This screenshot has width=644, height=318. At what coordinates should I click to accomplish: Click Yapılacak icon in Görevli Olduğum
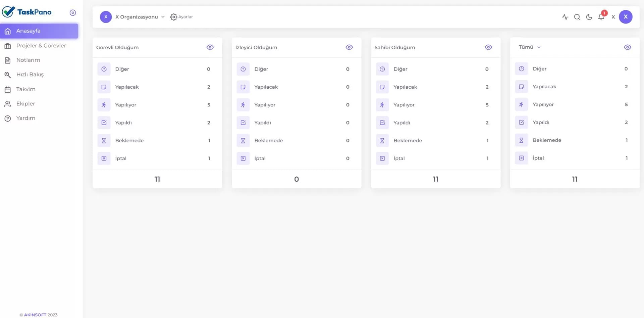[x=104, y=87]
